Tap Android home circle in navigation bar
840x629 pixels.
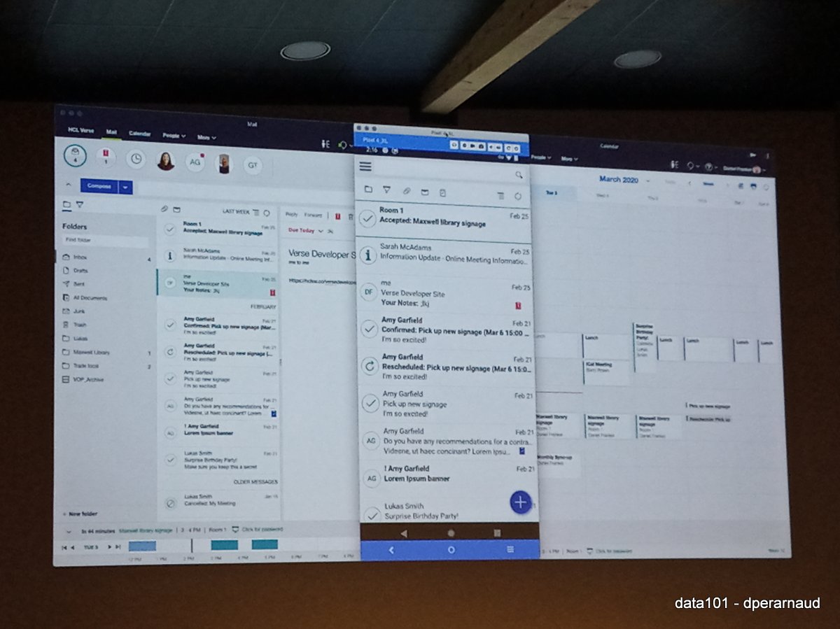pos(450,532)
